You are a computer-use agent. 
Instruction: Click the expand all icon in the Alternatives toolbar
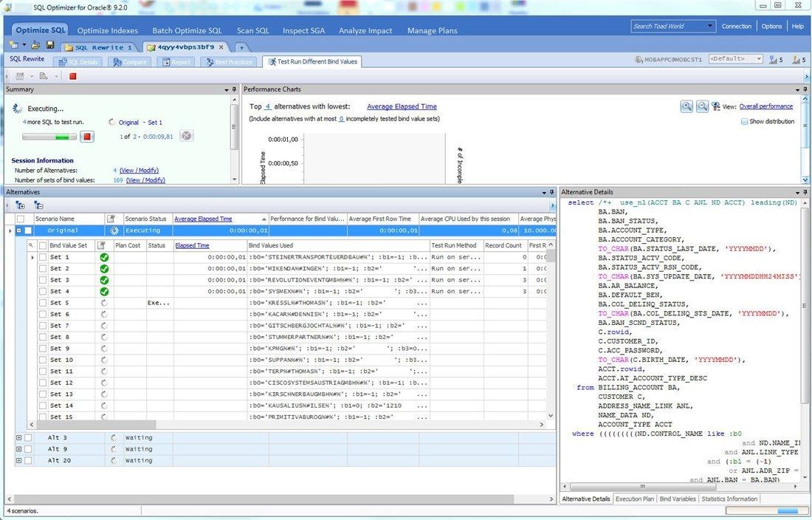click(20, 205)
